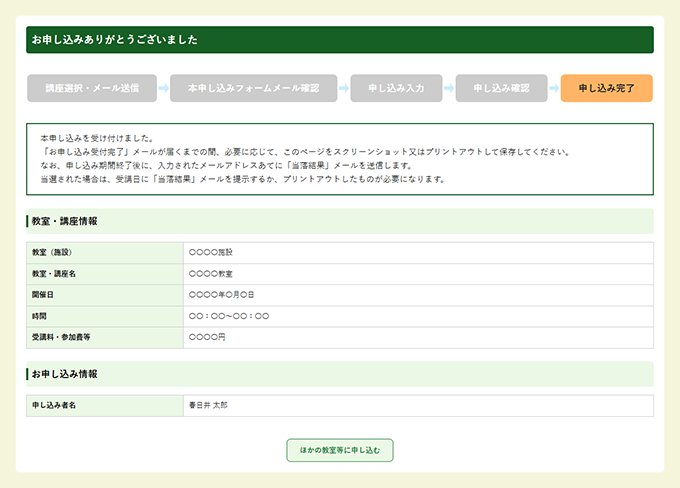Click arrow after 講座選択・メール送信 step
680x488 pixels.
[x=164, y=88]
